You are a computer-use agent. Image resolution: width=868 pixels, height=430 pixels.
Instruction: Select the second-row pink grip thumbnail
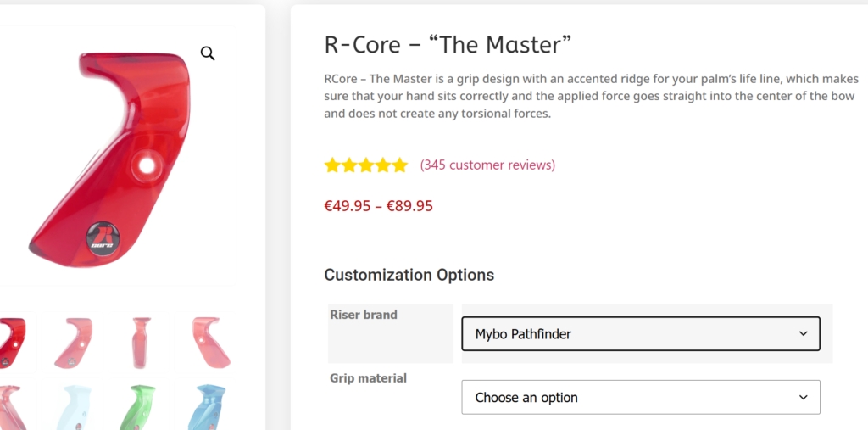click(10, 409)
